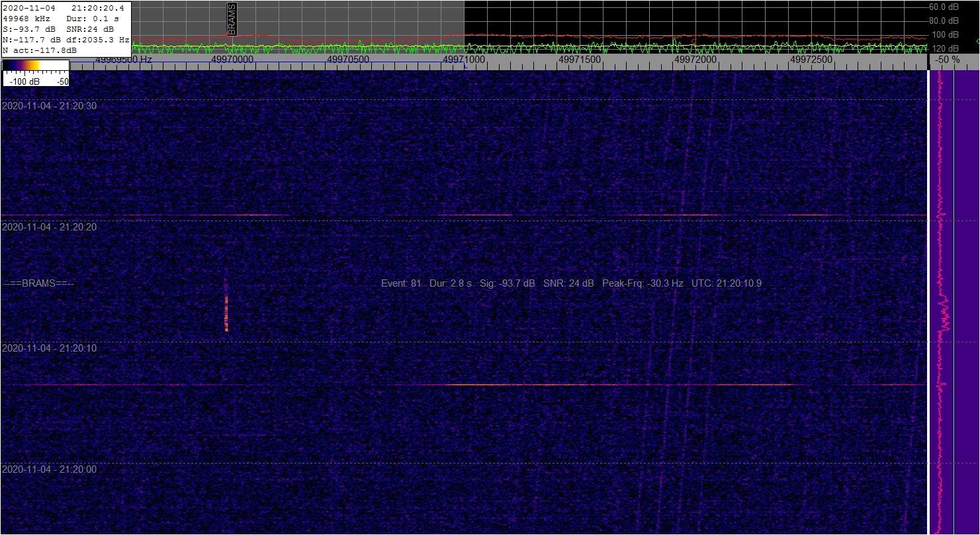This screenshot has width=980, height=535.
Task: Click the Dur: 0.1 s readout
Action: (x=93, y=19)
